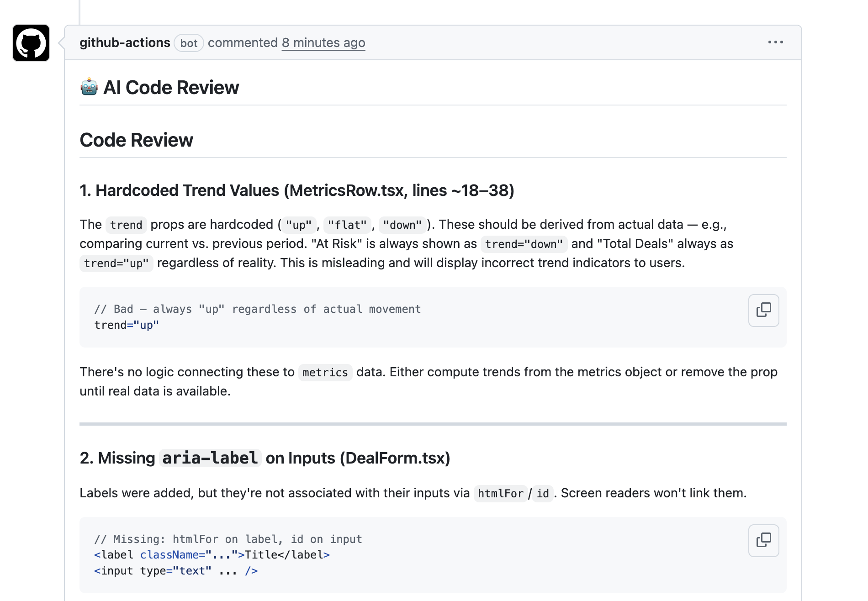Open the github-actions author profile link
868x601 pixels.
(125, 43)
